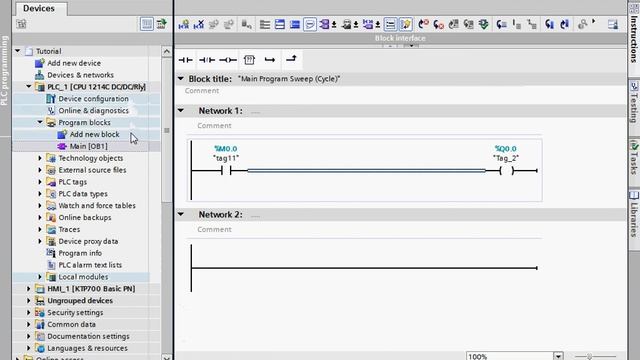Insert an output coil instruction
This screenshot has height=360, width=640.
(228, 60)
